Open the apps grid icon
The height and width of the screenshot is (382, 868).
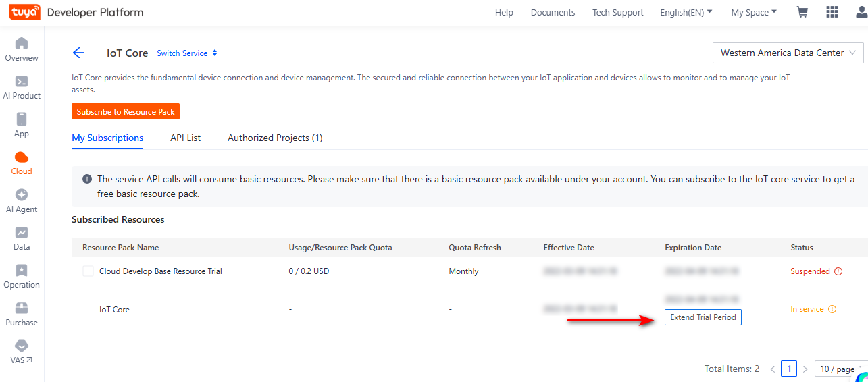click(832, 12)
